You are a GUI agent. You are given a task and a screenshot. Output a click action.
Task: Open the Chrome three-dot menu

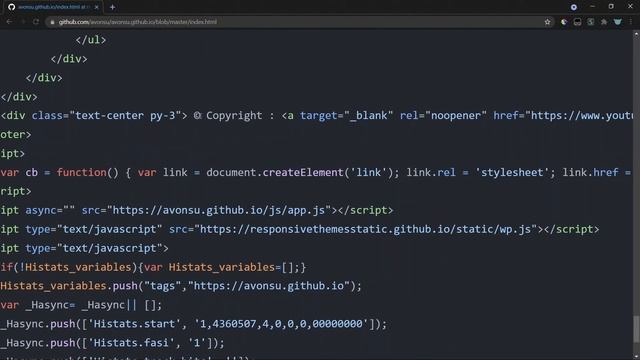(631, 22)
